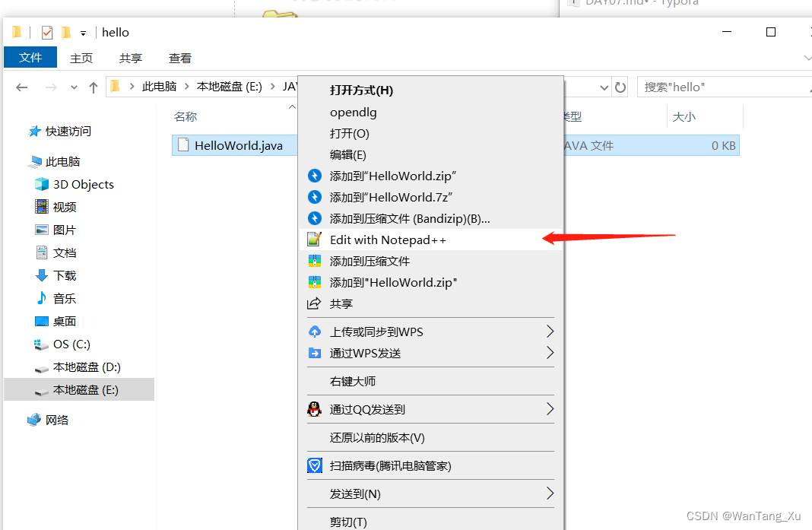Click 此电脑 in the address bar
The width and height of the screenshot is (812, 530).
[x=159, y=87]
